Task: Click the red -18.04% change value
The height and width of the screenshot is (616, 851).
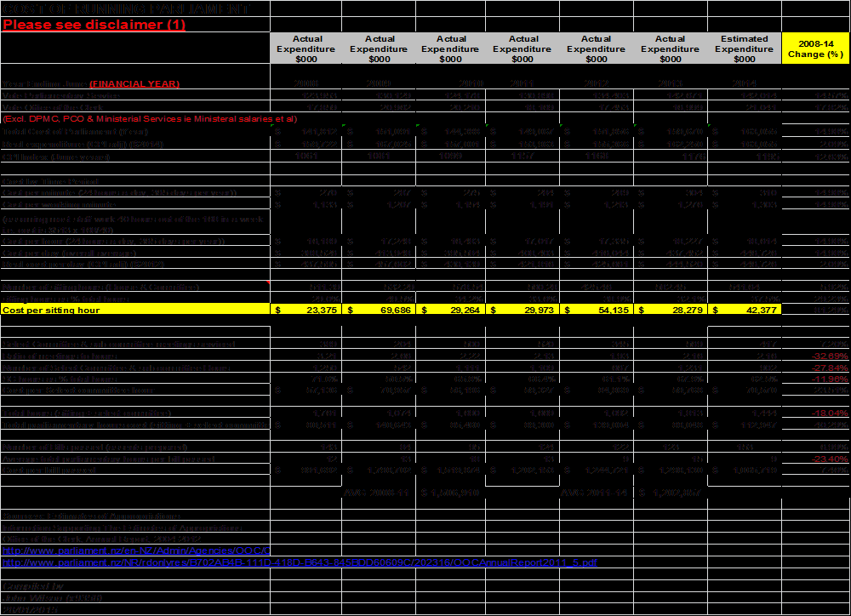Action: coord(829,413)
